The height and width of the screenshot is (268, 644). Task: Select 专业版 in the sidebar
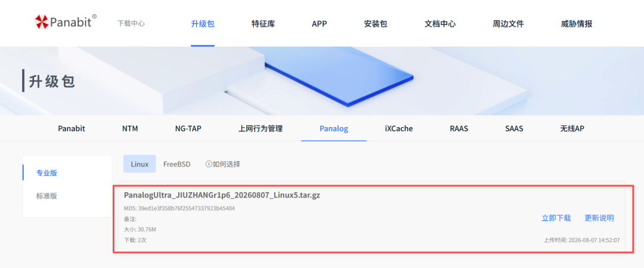click(47, 172)
